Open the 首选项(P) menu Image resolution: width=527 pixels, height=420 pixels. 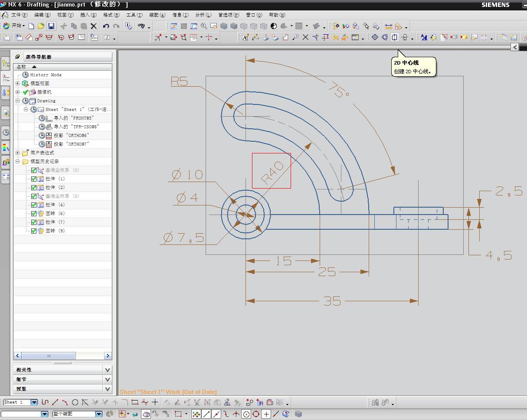[228, 15]
